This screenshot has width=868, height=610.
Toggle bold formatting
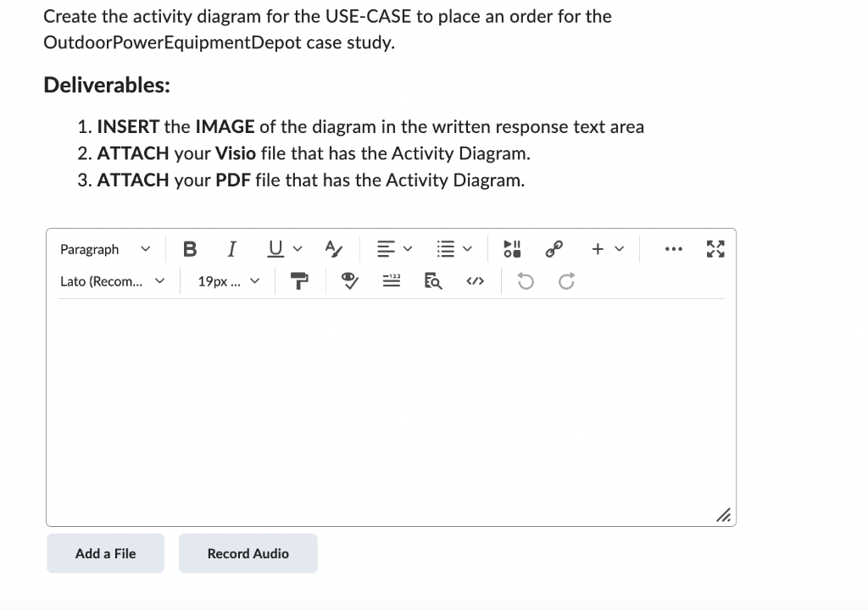coord(190,249)
